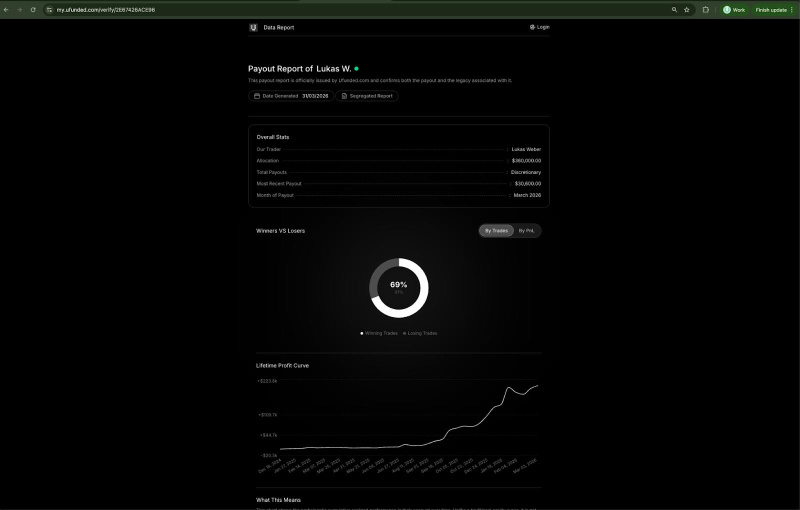The height and width of the screenshot is (510, 800).
Task: Toggle Losing Trades legend item
Action: pyautogui.click(x=420, y=333)
